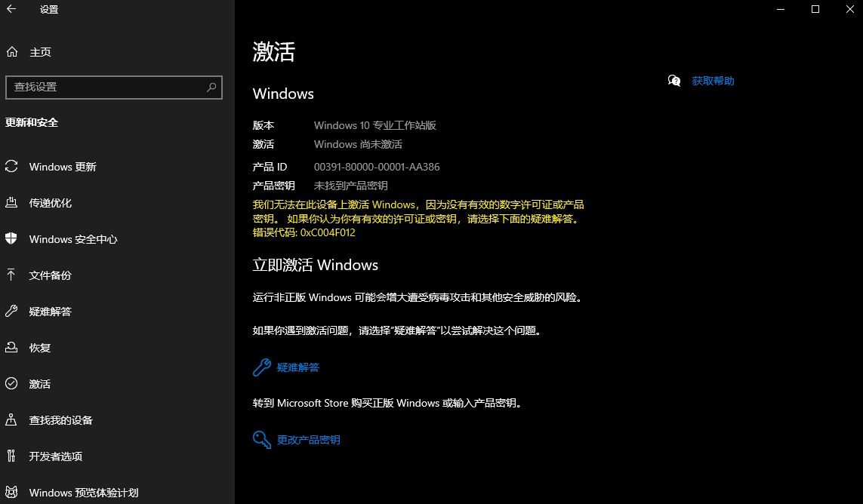Click the 恢复 recovery icon in sidebar

[11, 347]
